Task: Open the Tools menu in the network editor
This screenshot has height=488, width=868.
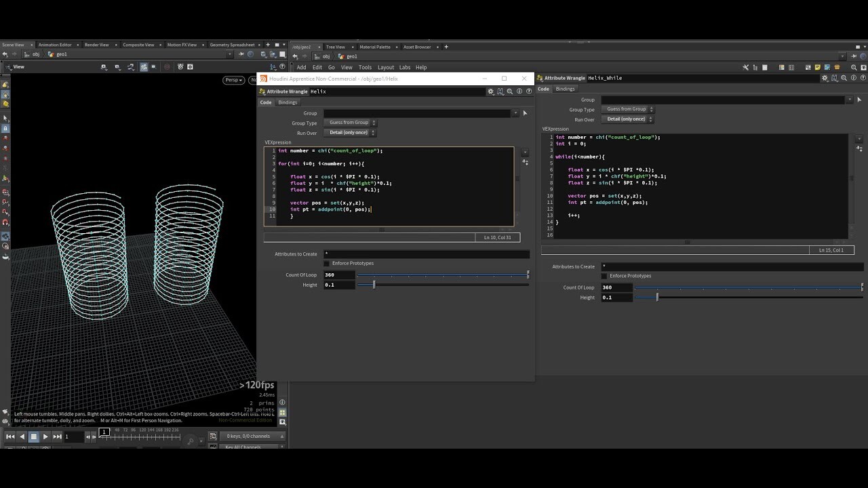Action: point(366,67)
